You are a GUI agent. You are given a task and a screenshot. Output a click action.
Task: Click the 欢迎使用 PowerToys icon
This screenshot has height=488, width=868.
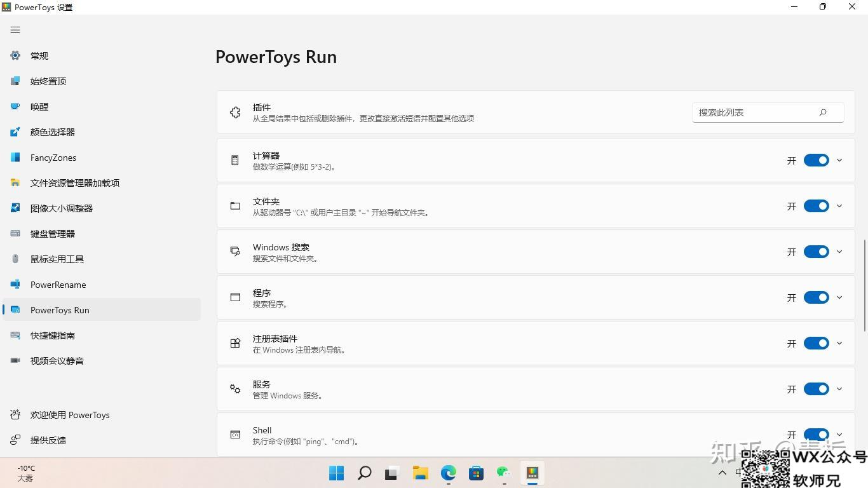coord(15,415)
